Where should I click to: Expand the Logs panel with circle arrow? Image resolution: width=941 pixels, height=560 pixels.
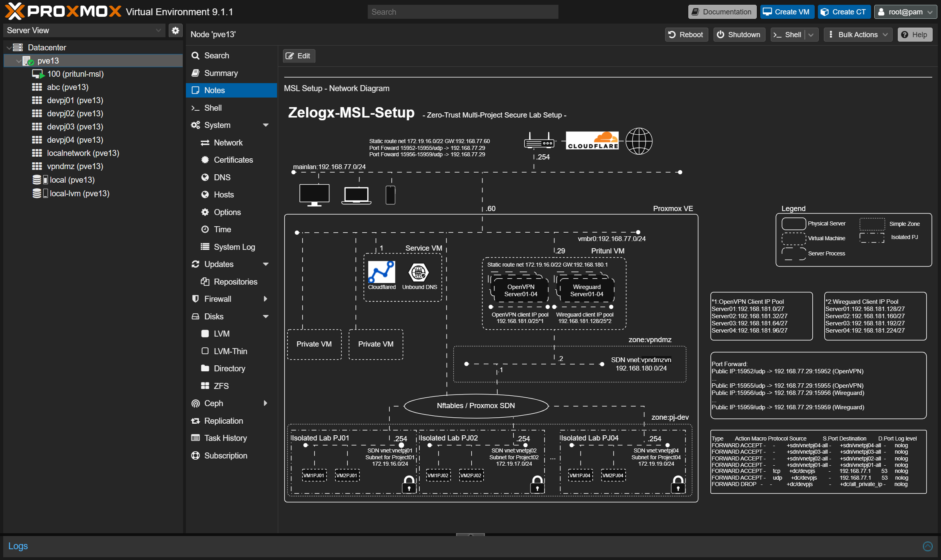(927, 546)
